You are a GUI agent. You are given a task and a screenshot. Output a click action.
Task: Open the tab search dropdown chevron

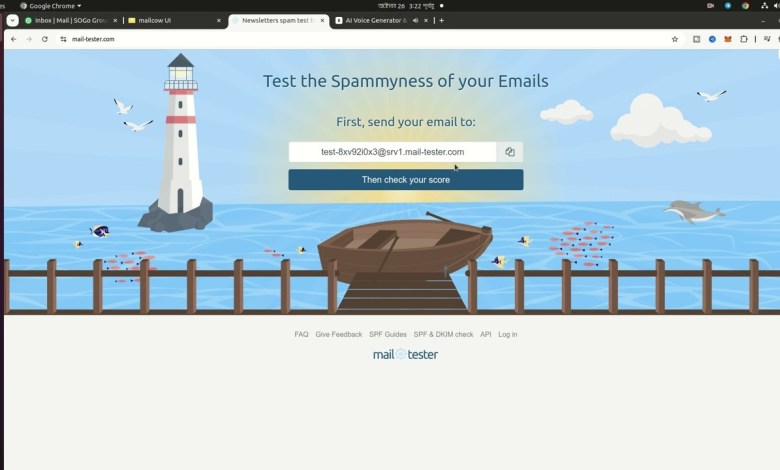click(12, 20)
